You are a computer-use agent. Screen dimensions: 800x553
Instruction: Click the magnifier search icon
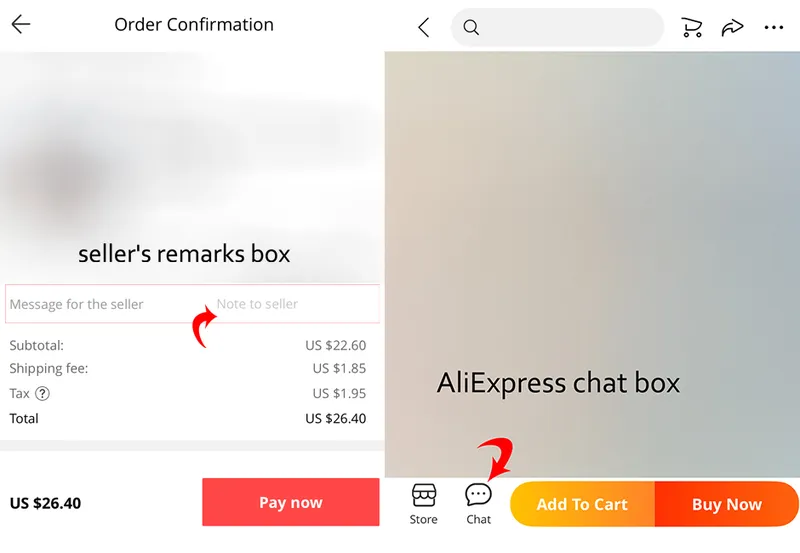[x=471, y=28]
